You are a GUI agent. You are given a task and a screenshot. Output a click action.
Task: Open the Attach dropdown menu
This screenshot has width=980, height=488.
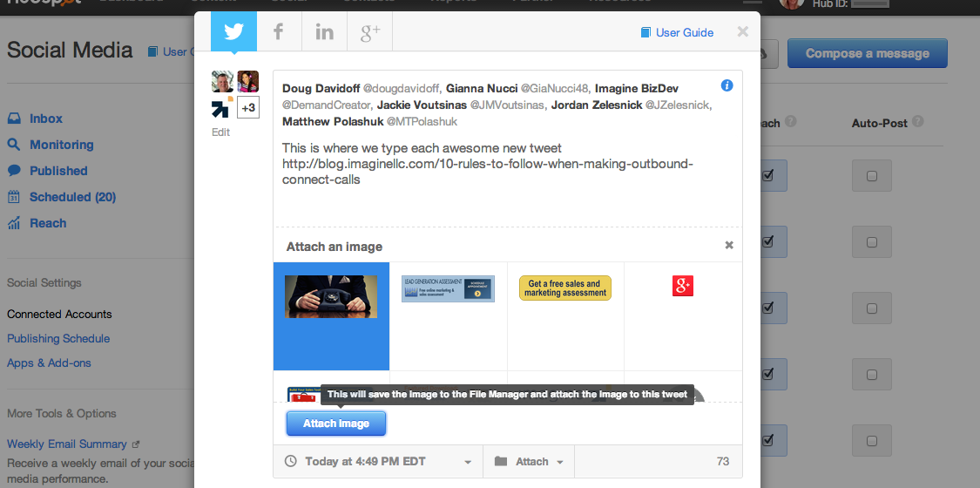click(x=529, y=462)
